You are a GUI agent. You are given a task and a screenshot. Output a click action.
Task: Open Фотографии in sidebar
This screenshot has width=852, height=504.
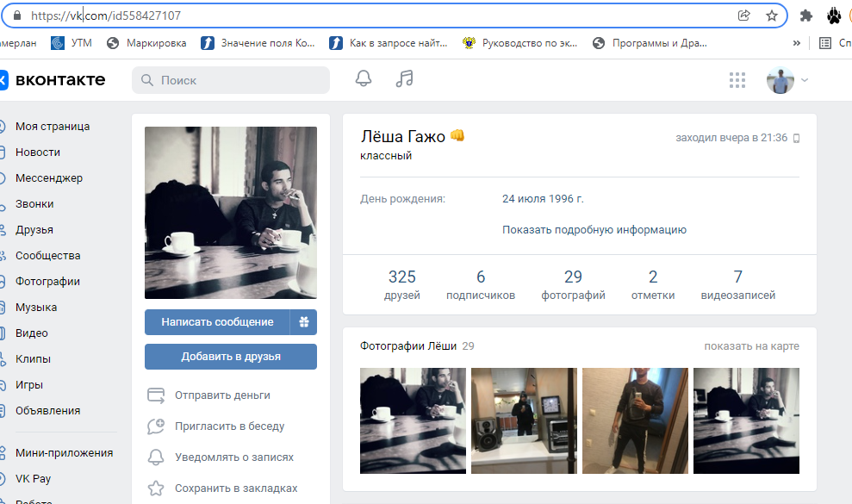pyautogui.click(x=47, y=281)
